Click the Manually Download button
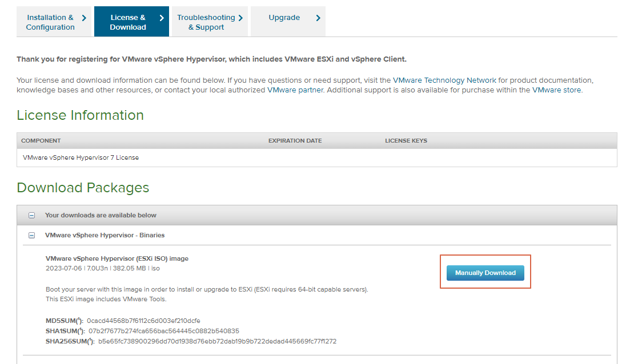The image size is (634, 364). [x=485, y=273]
